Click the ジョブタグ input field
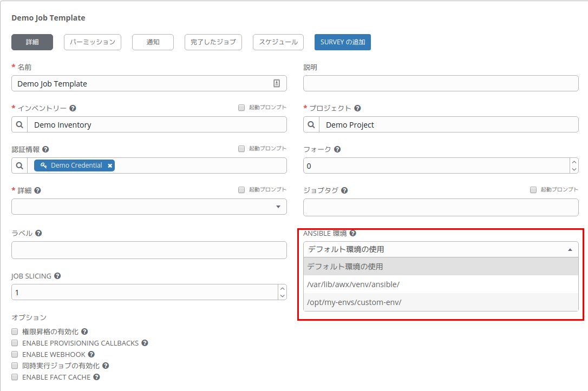Image resolution: width=588 pixels, height=391 pixels. pos(441,208)
